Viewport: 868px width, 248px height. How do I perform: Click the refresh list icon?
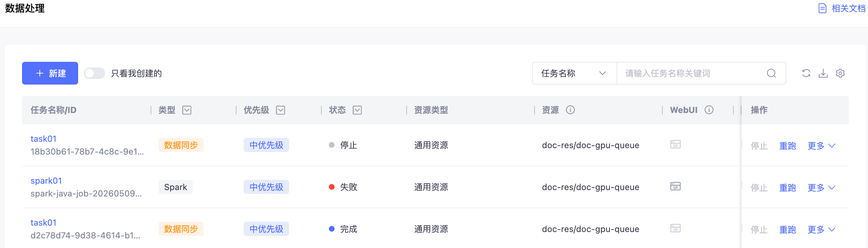pyautogui.click(x=806, y=73)
